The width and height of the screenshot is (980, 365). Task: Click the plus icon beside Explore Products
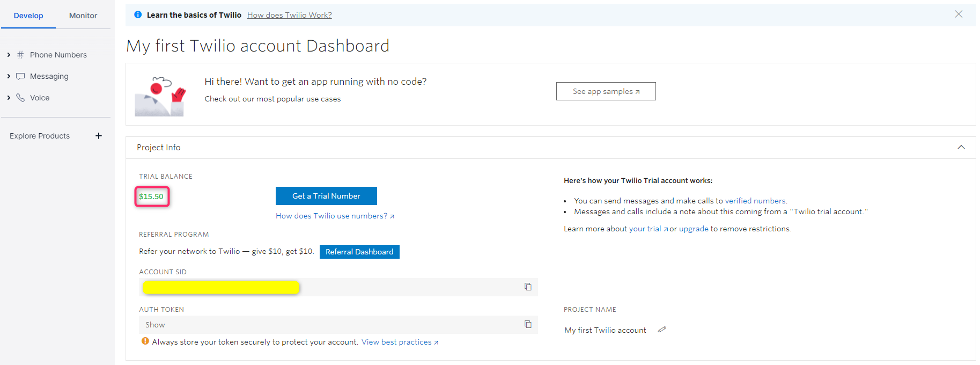(x=99, y=136)
